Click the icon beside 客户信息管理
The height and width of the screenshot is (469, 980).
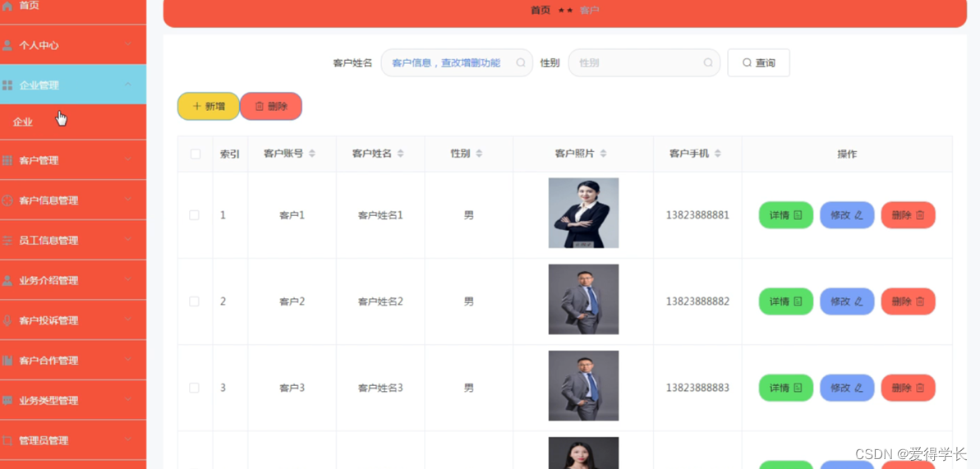tap(7, 200)
